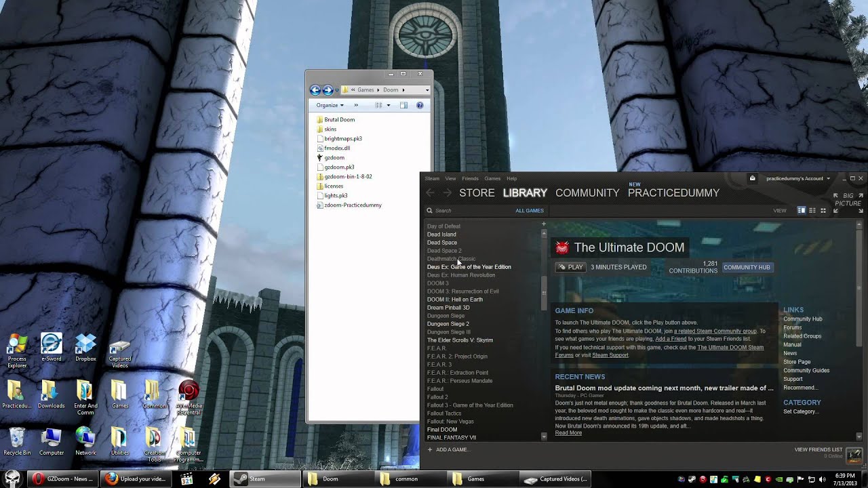Screen dimensions: 868x488
Task: Switch to list view in Steam library
Action: coord(812,211)
